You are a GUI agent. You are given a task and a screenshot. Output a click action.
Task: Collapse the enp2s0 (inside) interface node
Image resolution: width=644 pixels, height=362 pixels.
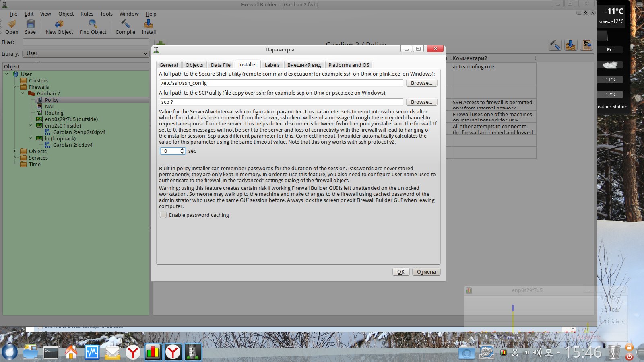(31, 125)
